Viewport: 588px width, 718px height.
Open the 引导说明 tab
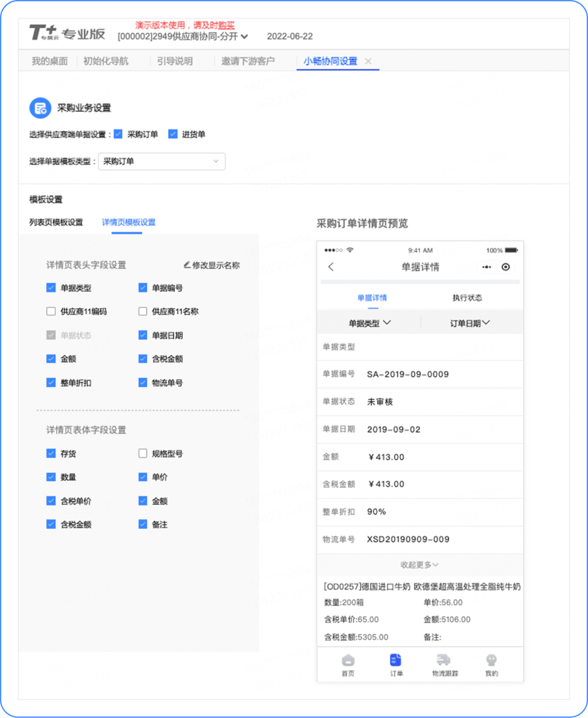click(x=175, y=61)
